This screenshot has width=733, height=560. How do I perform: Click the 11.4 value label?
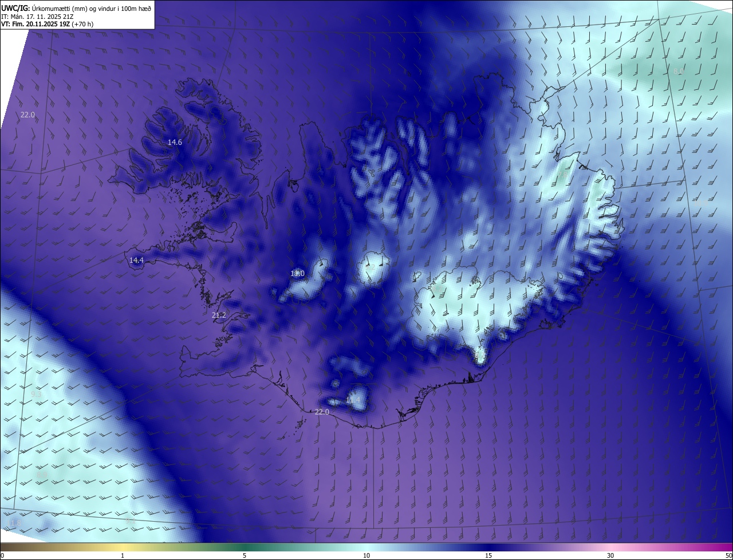point(353,400)
